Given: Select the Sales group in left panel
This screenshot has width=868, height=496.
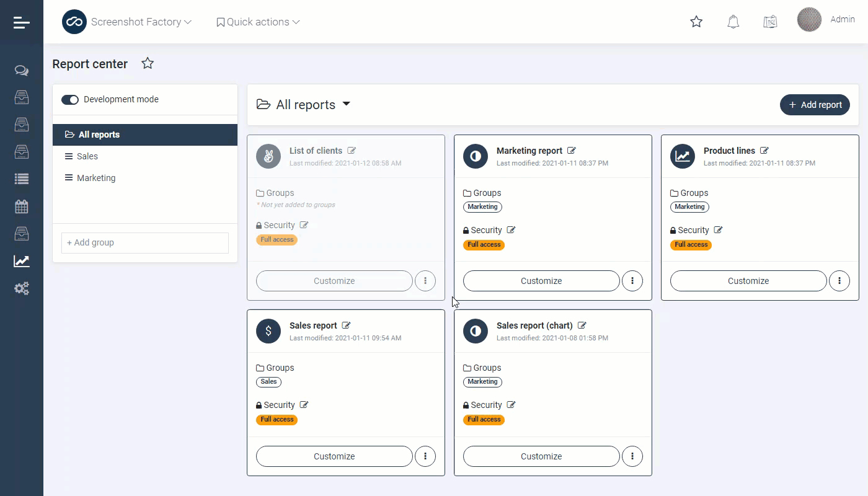Looking at the screenshot, I should [x=87, y=156].
